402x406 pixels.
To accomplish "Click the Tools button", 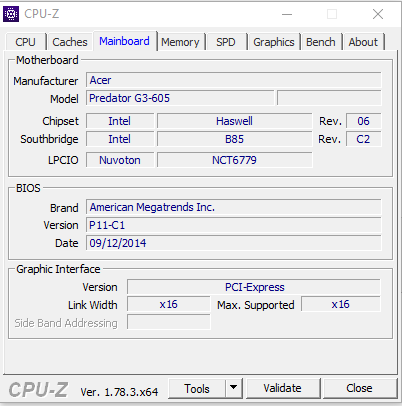I will [x=197, y=388].
